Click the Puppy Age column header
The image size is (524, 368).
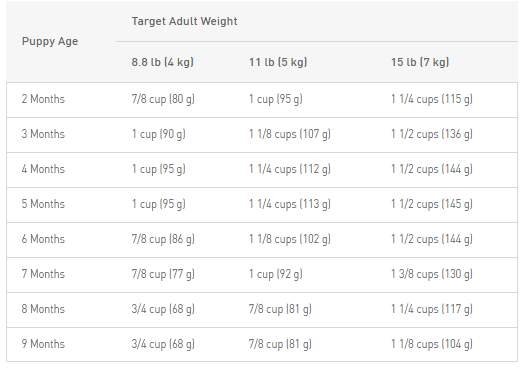pyautogui.click(x=50, y=41)
